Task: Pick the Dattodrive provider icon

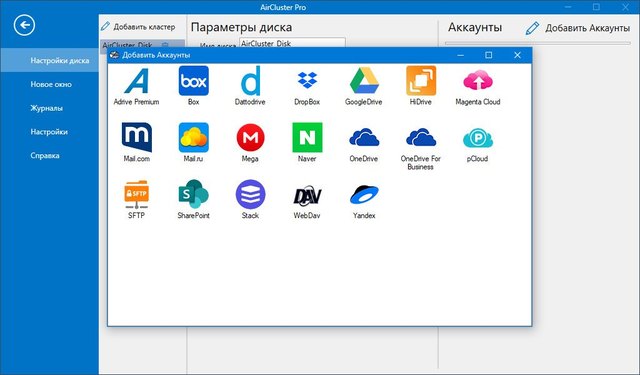Action: (x=250, y=81)
